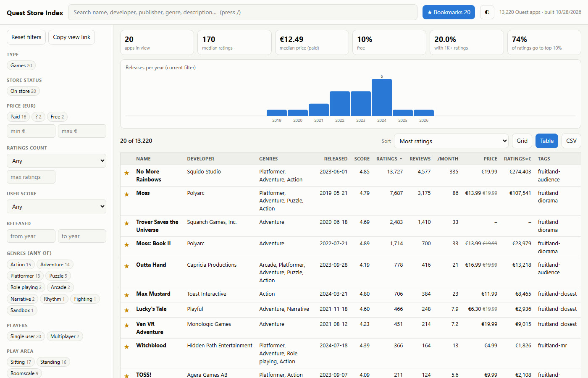The width and height of the screenshot is (588, 378).
Task: Sort by Ratings column header
Action: 389,159
